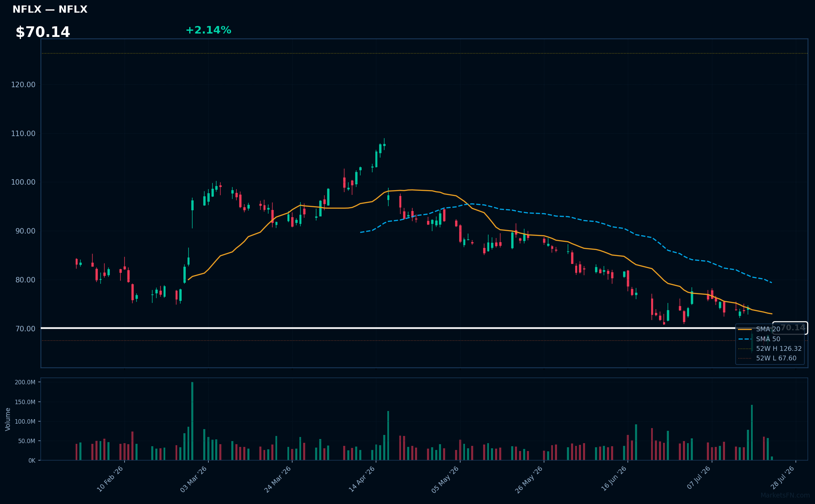
Task: Click the 200.0M volume axis label
Action: coord(25,382)
